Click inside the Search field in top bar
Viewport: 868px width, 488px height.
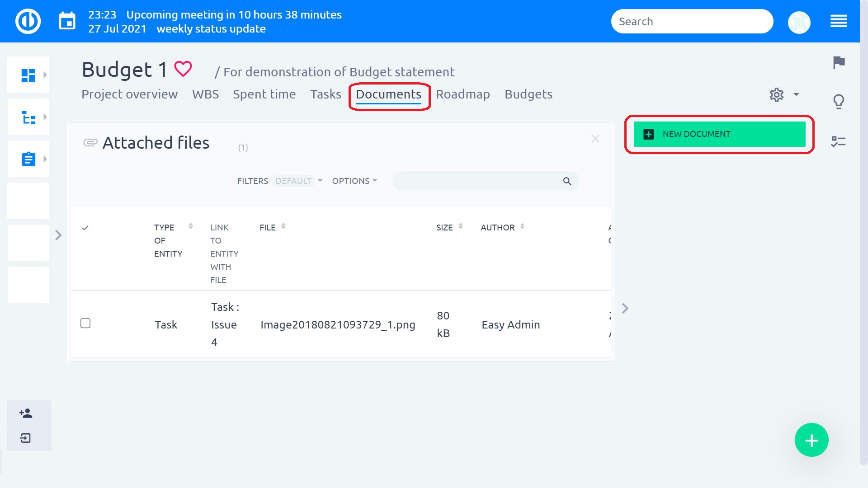coord(692,21)
